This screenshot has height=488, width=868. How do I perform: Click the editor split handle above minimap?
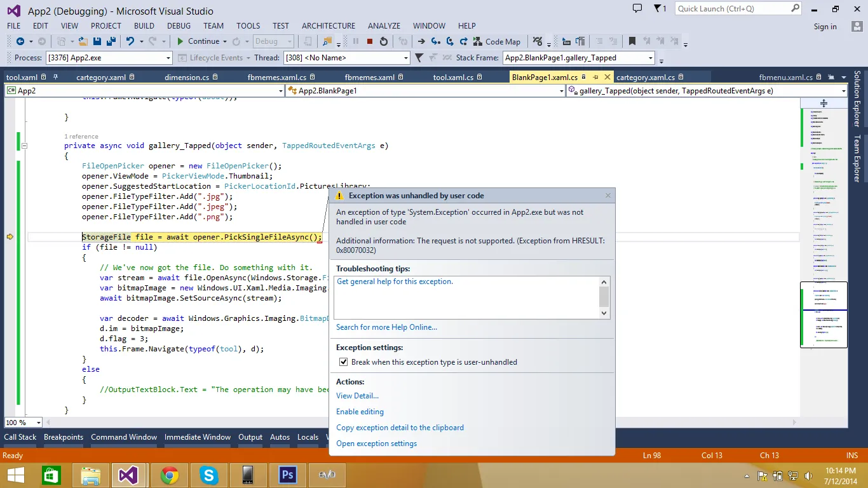click(824, 103)
